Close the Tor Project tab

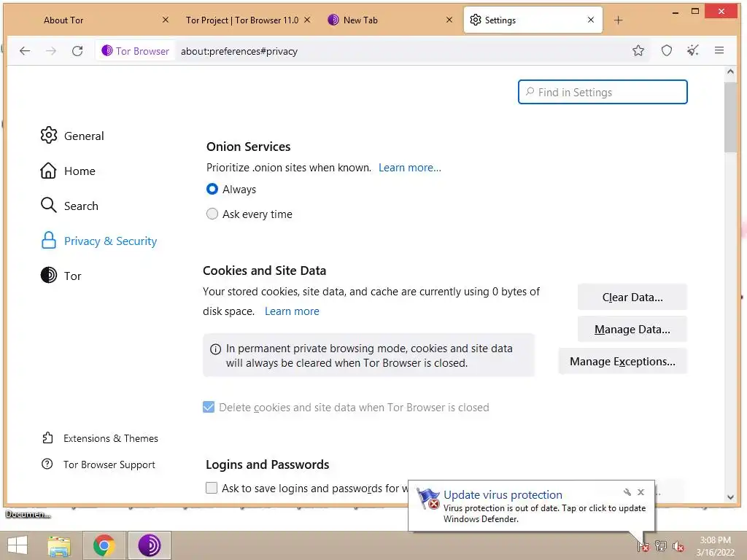pyautogui.click(x=307, y=20)
